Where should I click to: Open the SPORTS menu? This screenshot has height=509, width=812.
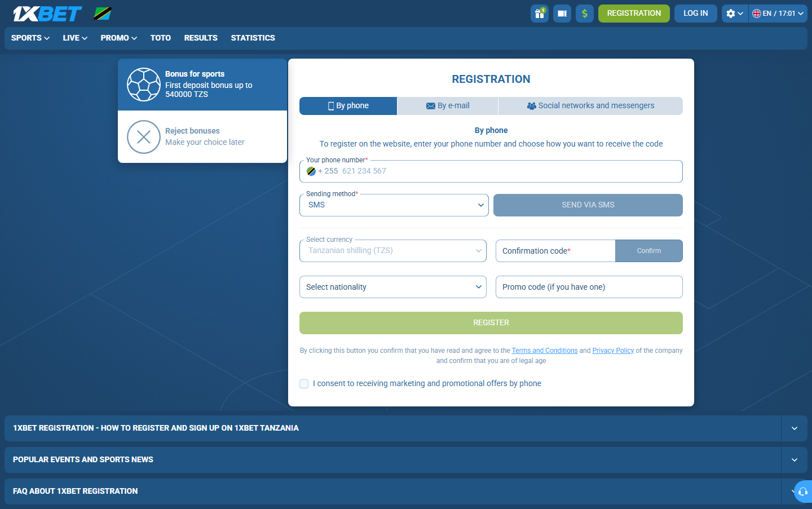(30, 38)
